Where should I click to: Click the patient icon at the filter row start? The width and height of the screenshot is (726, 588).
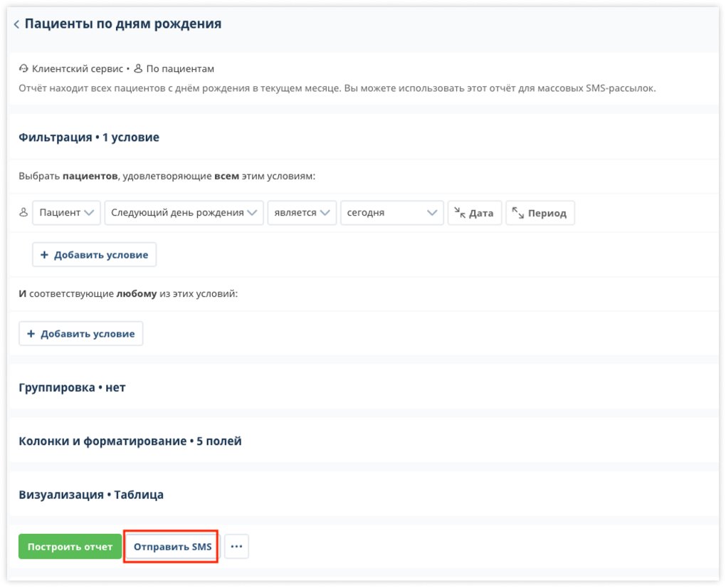click(x=22, y=212)
